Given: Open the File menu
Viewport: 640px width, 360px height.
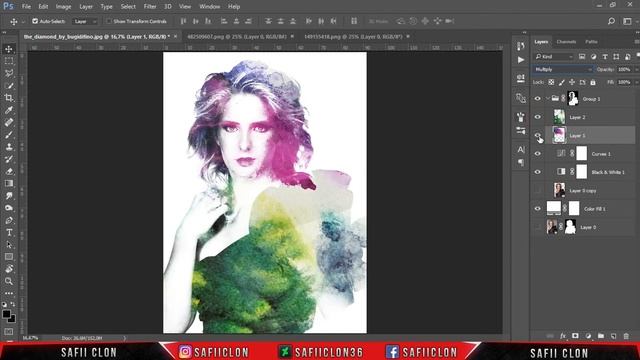Looking at the screenshot, I should (26, 7).
